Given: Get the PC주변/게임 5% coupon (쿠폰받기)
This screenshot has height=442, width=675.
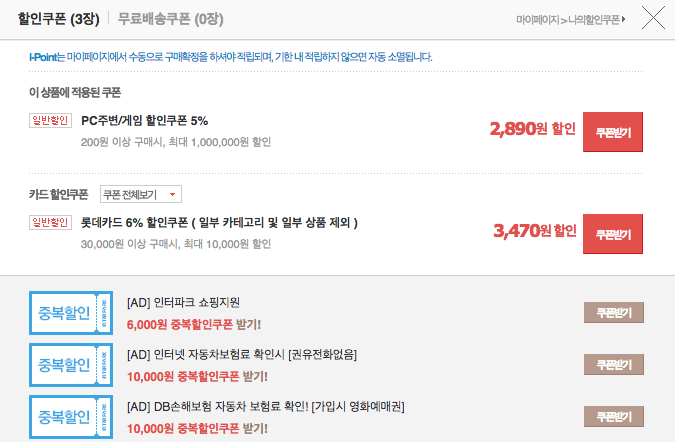Looking at the screenshot, I should point(613,132).
